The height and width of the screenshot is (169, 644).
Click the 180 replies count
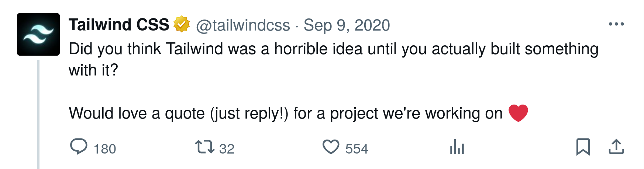(x=105, y=149)
